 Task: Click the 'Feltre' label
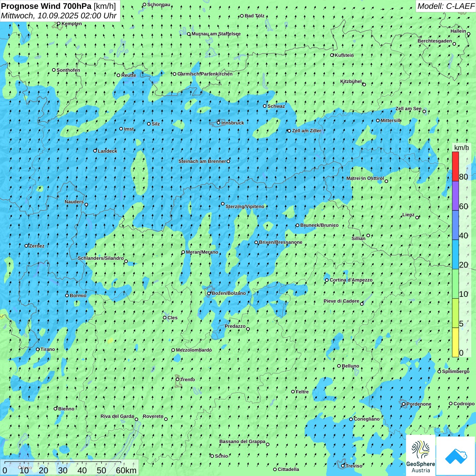302,392
